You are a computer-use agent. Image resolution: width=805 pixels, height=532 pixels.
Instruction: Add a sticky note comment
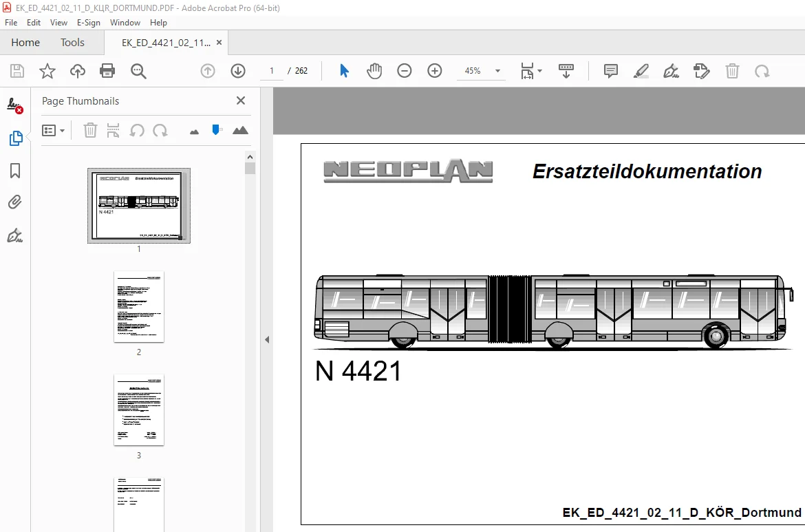610,71
